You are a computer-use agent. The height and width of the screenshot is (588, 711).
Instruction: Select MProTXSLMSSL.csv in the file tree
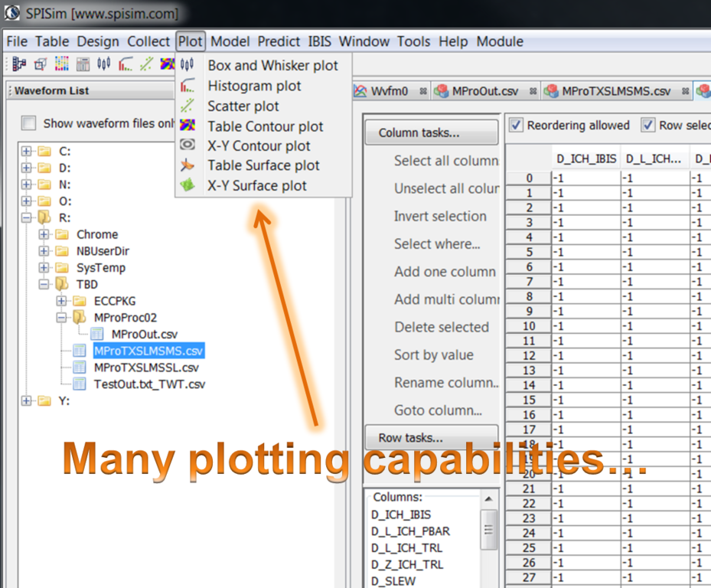(145, 367)
